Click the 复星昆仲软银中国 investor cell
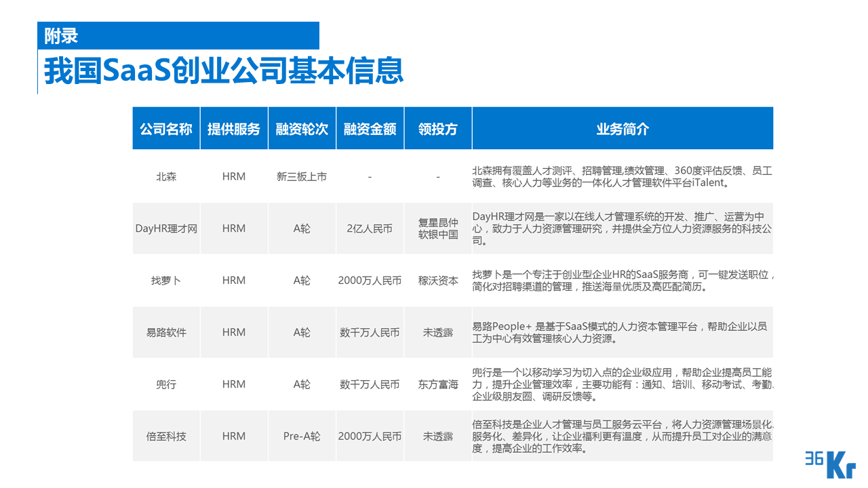The height and width of the screenshot is (488, 868). 437,228
